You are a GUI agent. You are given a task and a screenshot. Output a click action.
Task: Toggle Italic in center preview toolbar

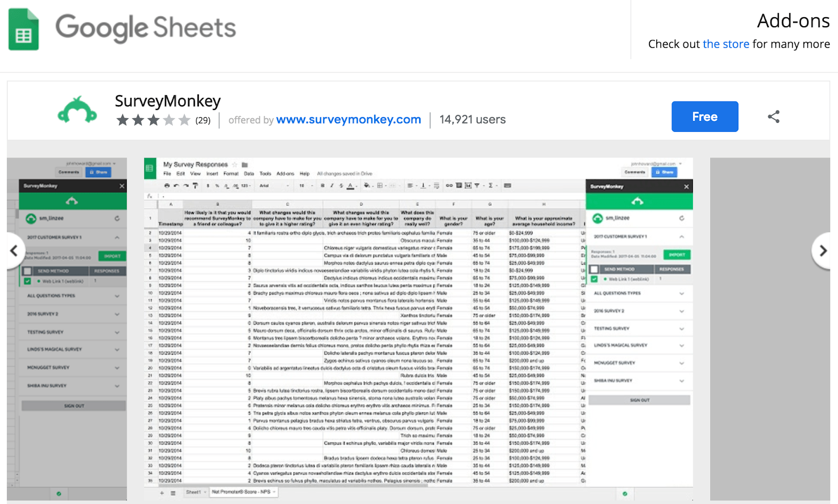click(x=332, y=185)
